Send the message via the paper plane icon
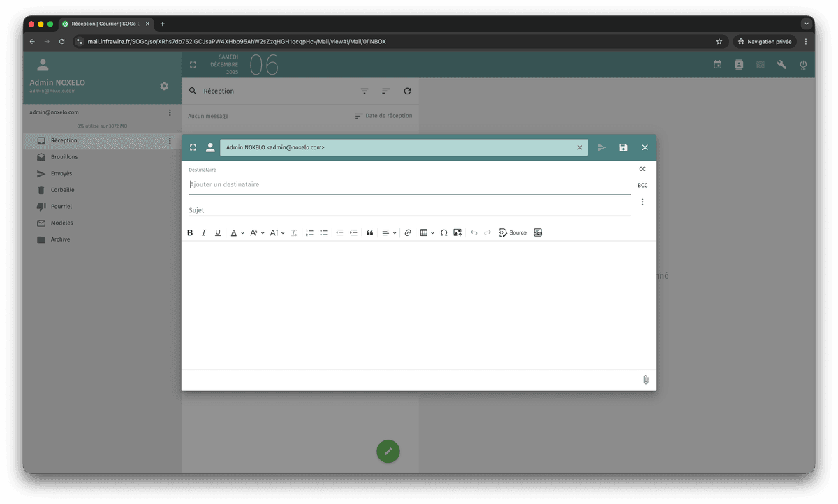The width and height of the screenshot is (838, 504). (602, 147)
